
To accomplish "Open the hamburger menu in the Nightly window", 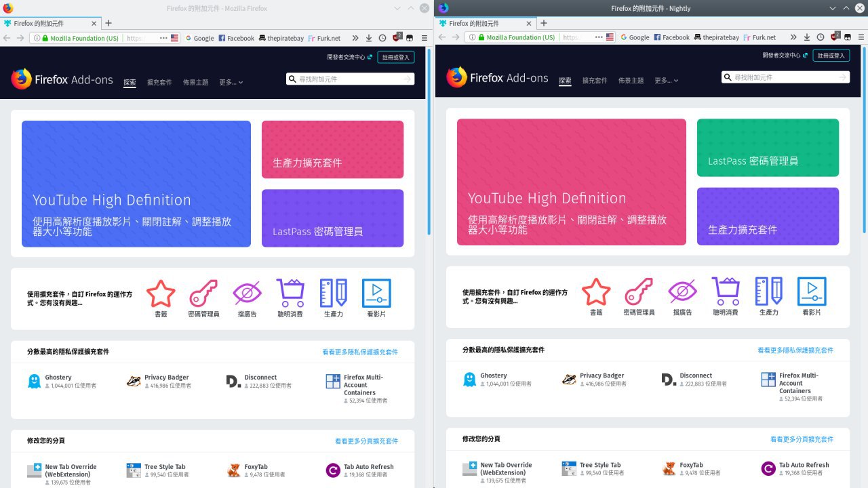I will click(861, 37).
